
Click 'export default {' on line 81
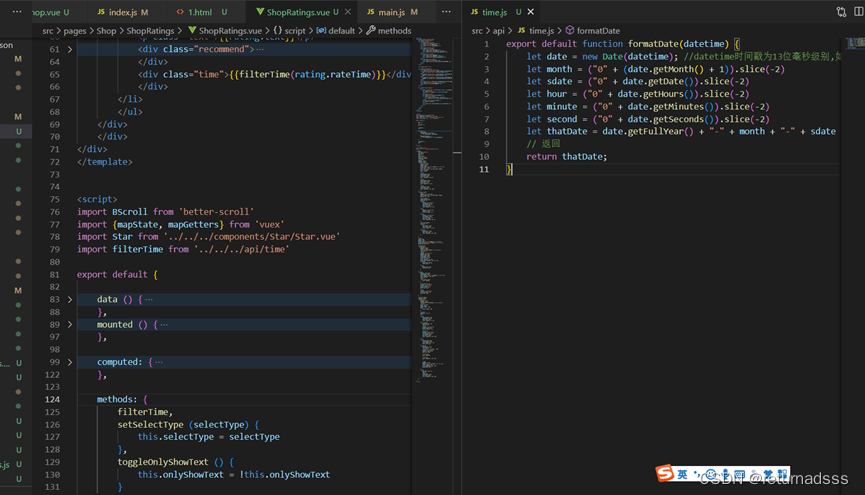click(118, 274)
